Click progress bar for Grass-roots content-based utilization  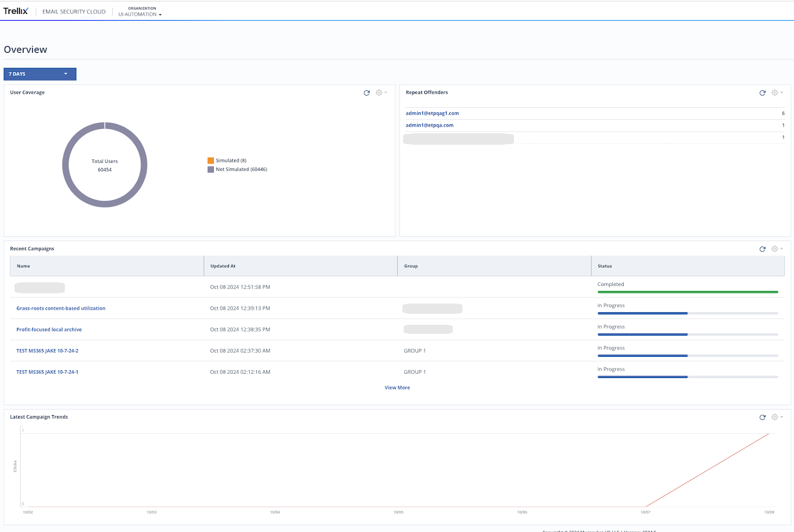[688, 313]
